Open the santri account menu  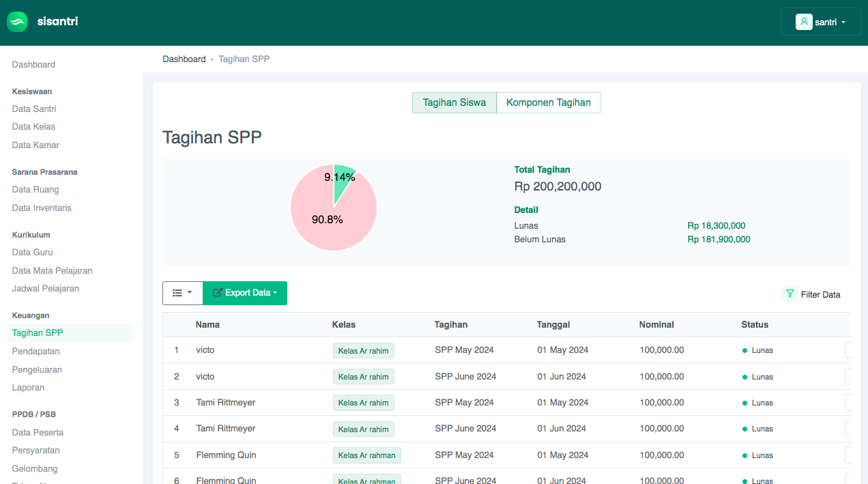point(821,22)
